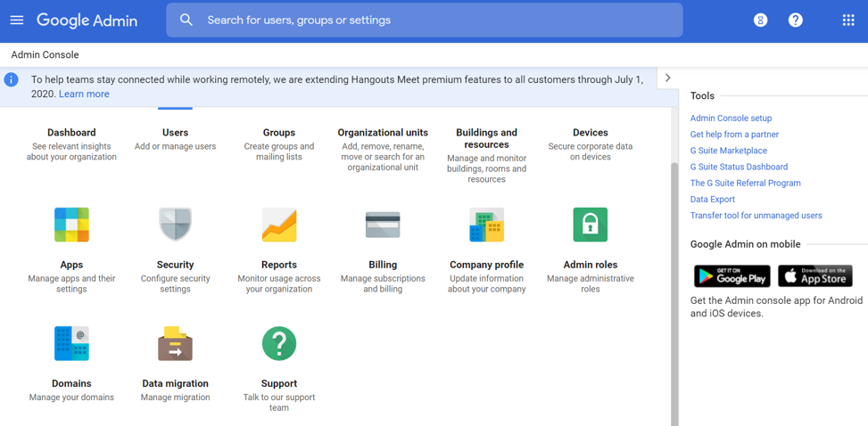
Task: Click the vertical scrollbar of main panel
Action: click(x=674, y=293)
